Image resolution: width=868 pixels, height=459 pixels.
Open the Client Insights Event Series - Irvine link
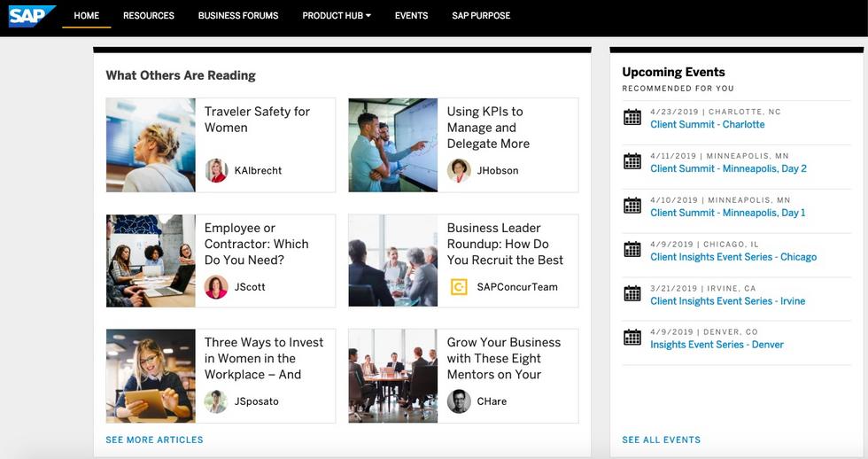pyautogui.click(x=727, y=301)
